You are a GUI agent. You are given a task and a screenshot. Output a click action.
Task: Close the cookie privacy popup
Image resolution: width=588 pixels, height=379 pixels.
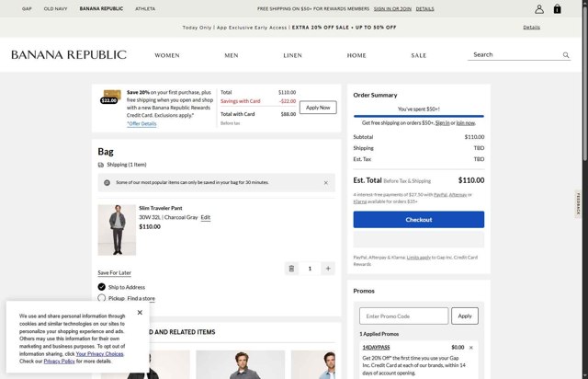pyautogui.click(x=140, y=313)
